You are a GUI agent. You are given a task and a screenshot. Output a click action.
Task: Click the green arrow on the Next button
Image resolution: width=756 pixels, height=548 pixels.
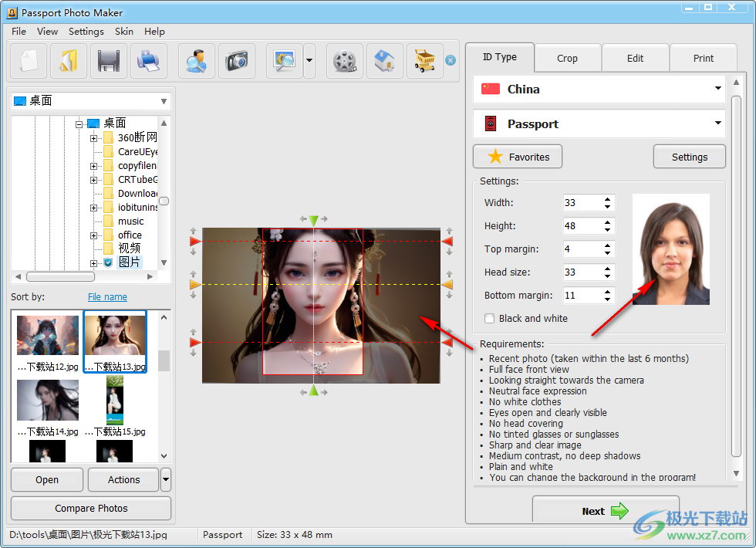click(619, 511)
